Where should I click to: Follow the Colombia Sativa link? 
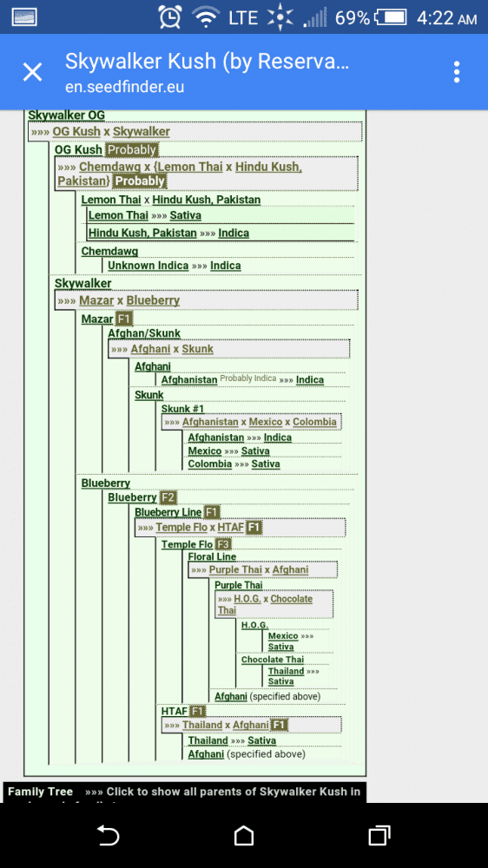click(266, 464)
